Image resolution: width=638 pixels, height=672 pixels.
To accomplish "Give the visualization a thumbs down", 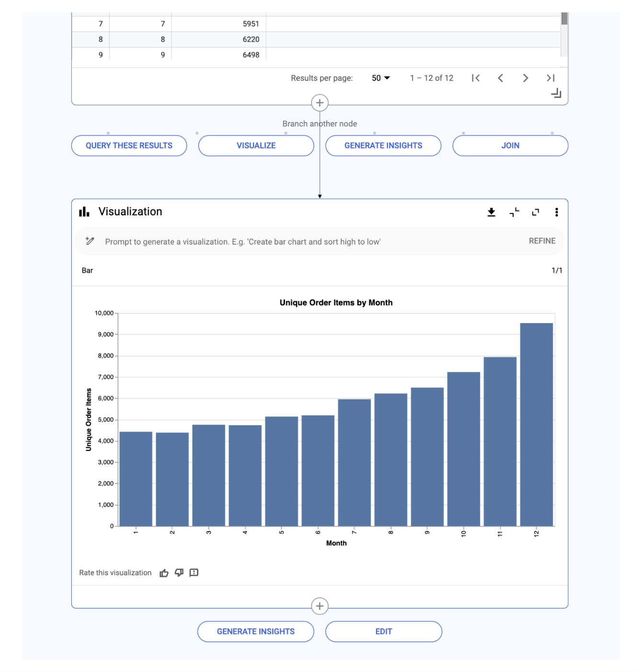I will 179,573.
